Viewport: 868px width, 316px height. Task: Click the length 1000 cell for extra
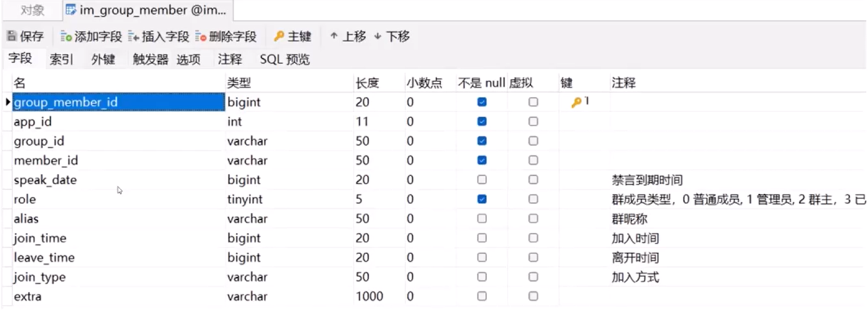pyautogui.click(x=379, y=296)
